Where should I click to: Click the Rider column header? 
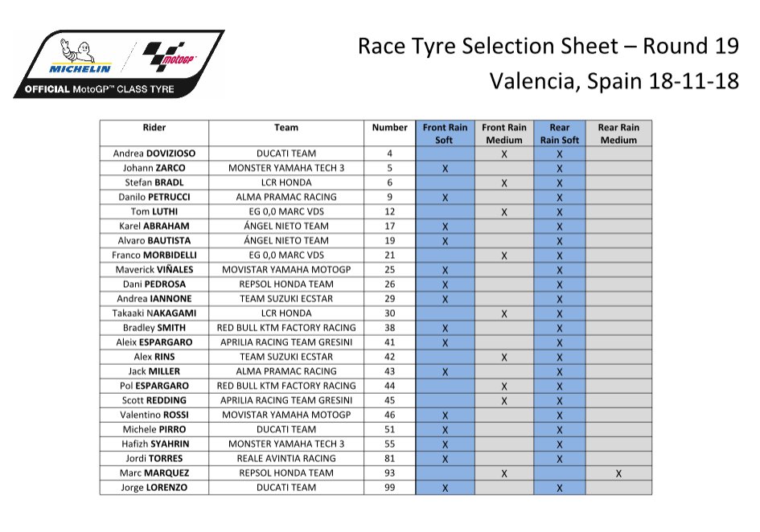(x=154, y=128)
